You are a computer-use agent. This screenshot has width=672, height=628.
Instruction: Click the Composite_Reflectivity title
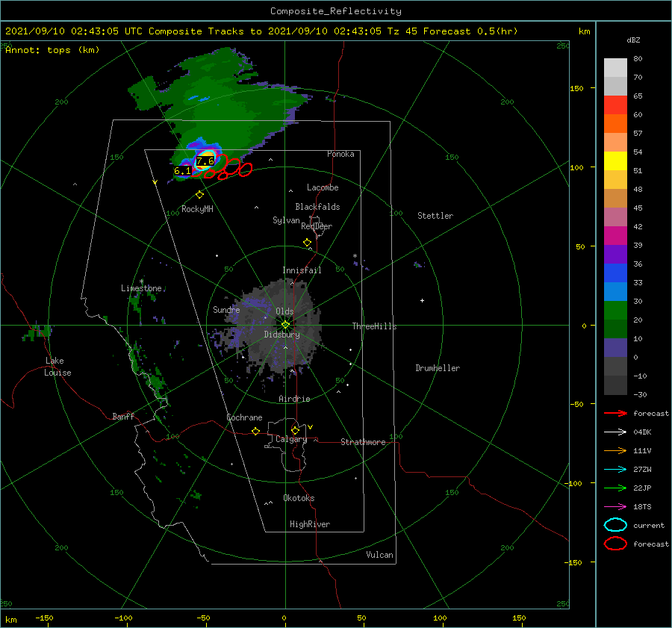click(x=336, y=11)
